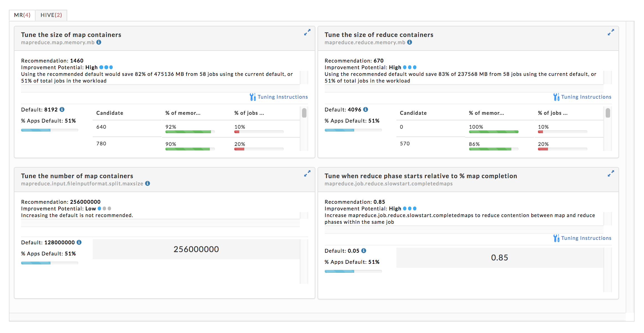Select candidate 0 row in reduce table
644x333 pixels.
pyautogui.click(x=500, y=128)
